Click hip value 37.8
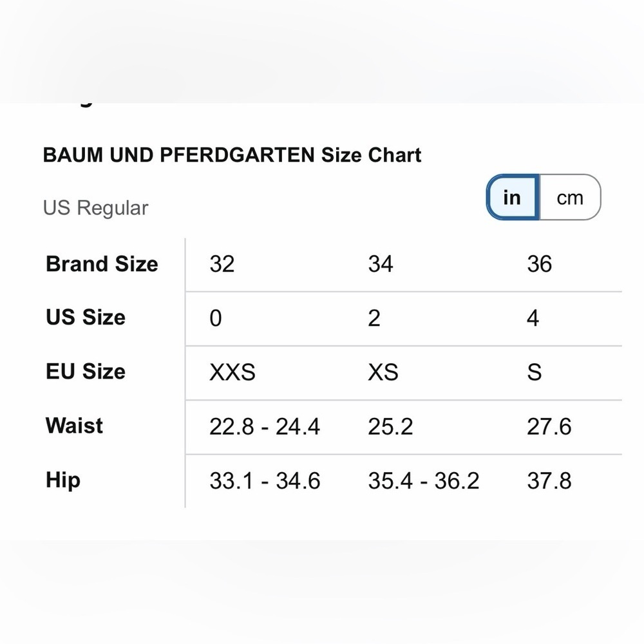Screen dimensions: 644x644 (549, 480)
